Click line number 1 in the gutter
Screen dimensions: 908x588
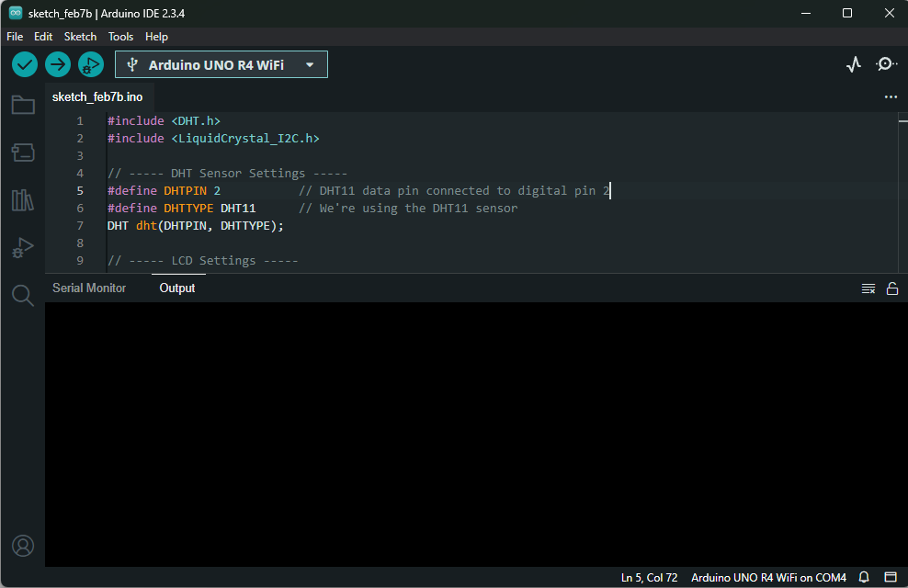[80, 121]
